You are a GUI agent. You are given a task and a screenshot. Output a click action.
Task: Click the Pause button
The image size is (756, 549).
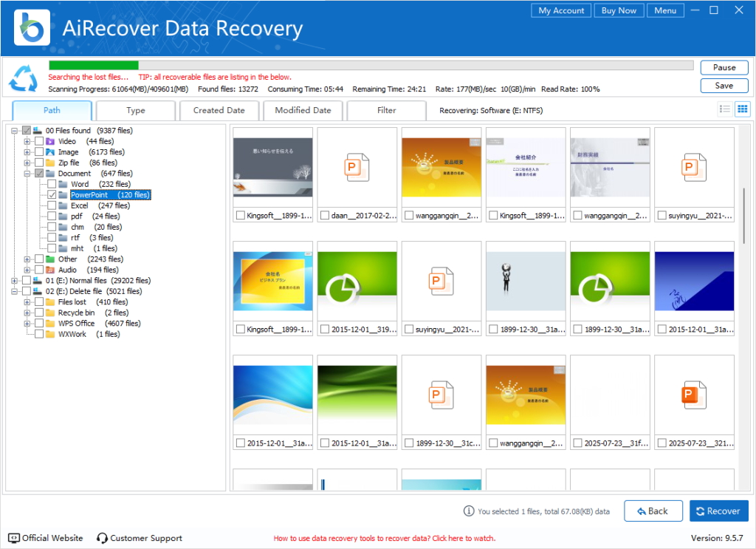point(724,67)
